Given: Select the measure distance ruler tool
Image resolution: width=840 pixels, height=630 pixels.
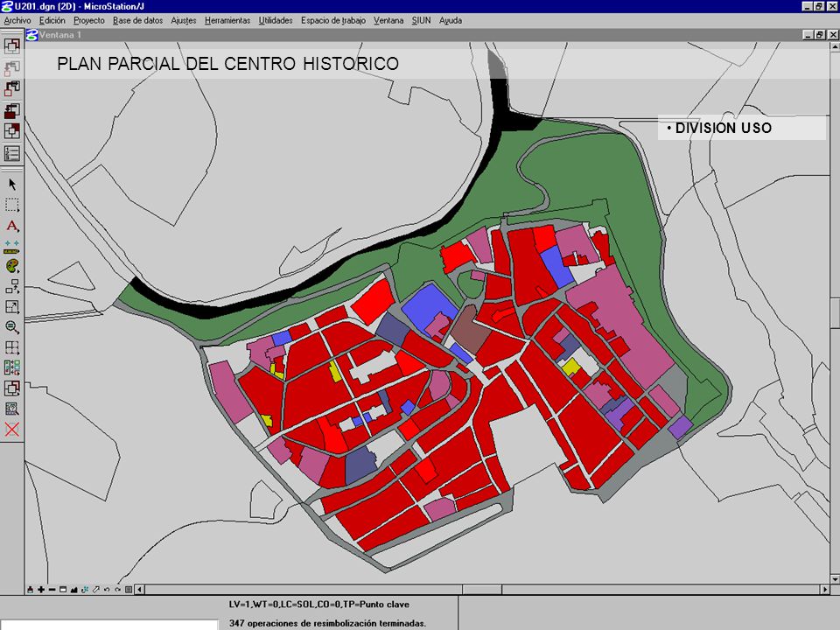Looking at the screenshot, I should (x=11, y=247).
